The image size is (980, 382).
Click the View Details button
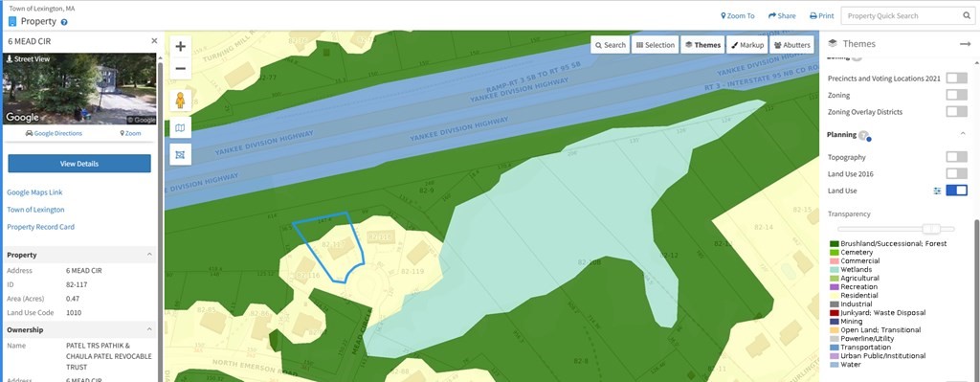pos(79,163)
